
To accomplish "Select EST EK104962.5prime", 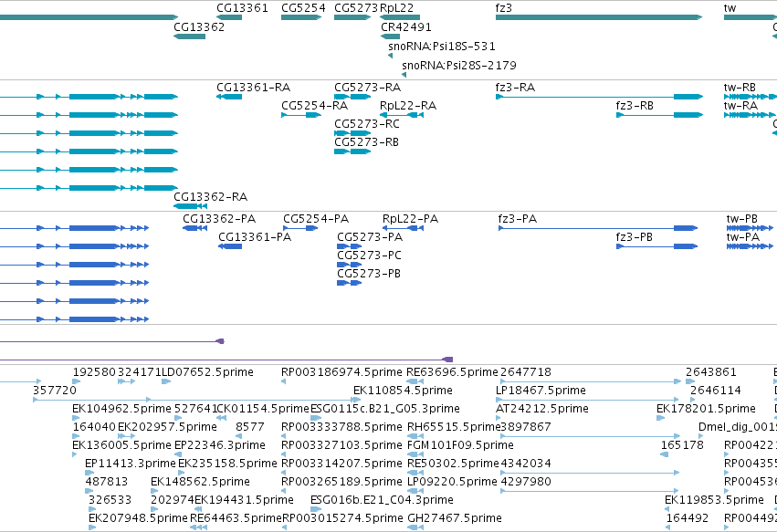I will 122,409.
